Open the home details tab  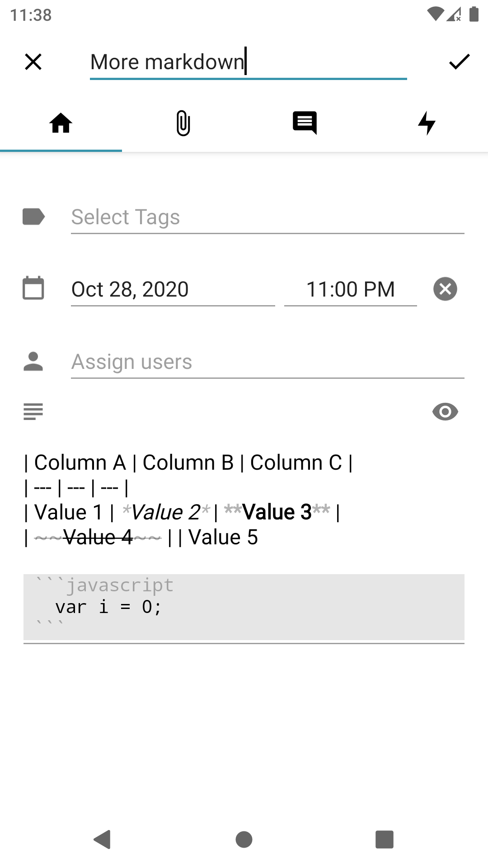click(x=61, y=123)
